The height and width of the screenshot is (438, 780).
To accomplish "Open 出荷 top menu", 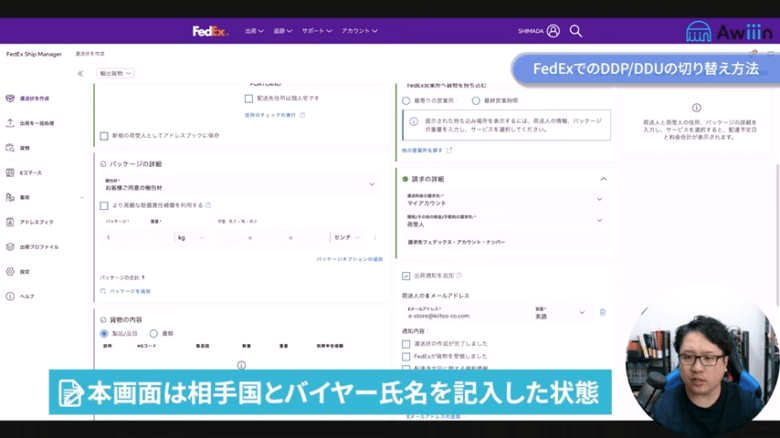I will click(x=254, y=31).
